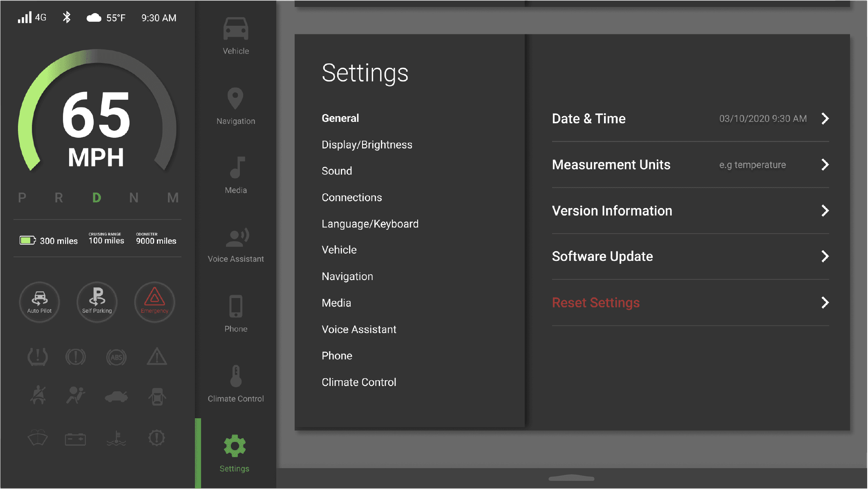Open the Phone icon in sidebar
The image size is (868, 489).
tap(235, 306)
